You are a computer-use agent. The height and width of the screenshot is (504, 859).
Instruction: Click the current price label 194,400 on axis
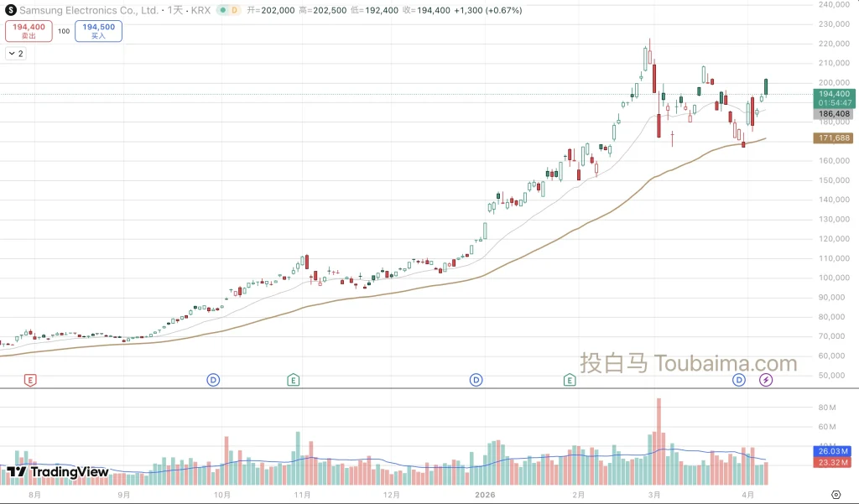(x=834, y=94)
